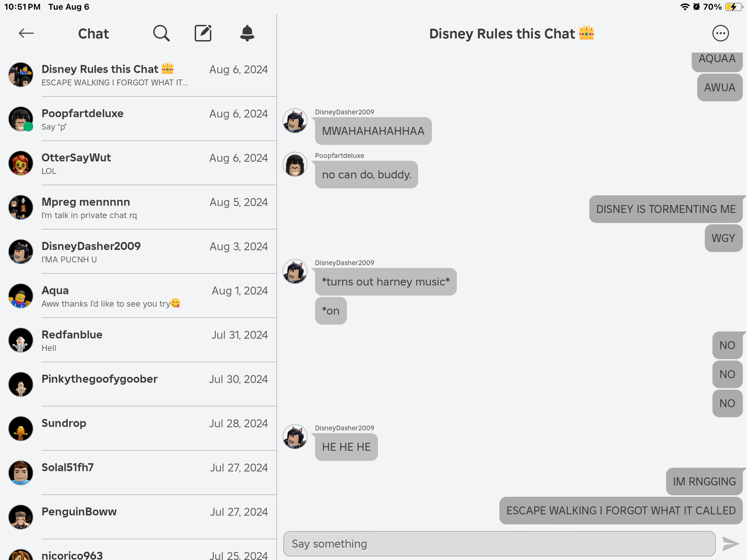Tap the avatar beside the MWAHAHAHAHHAA message

coord(295,121)
